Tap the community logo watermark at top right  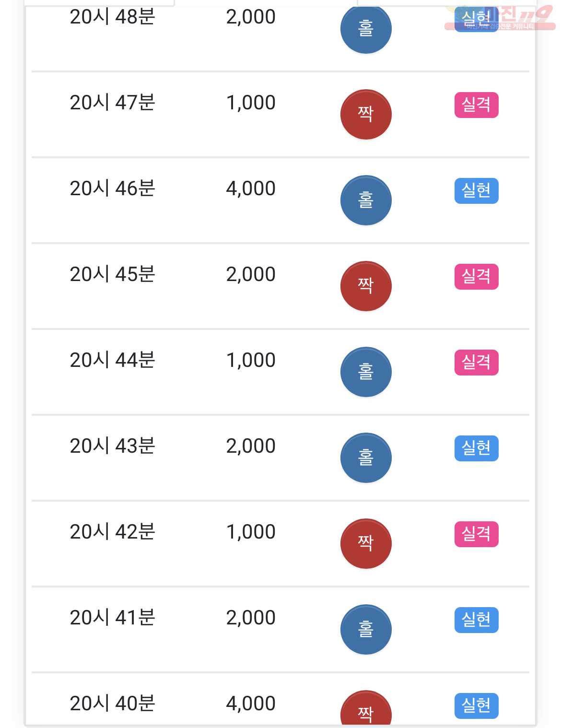(x=500, y=18)
